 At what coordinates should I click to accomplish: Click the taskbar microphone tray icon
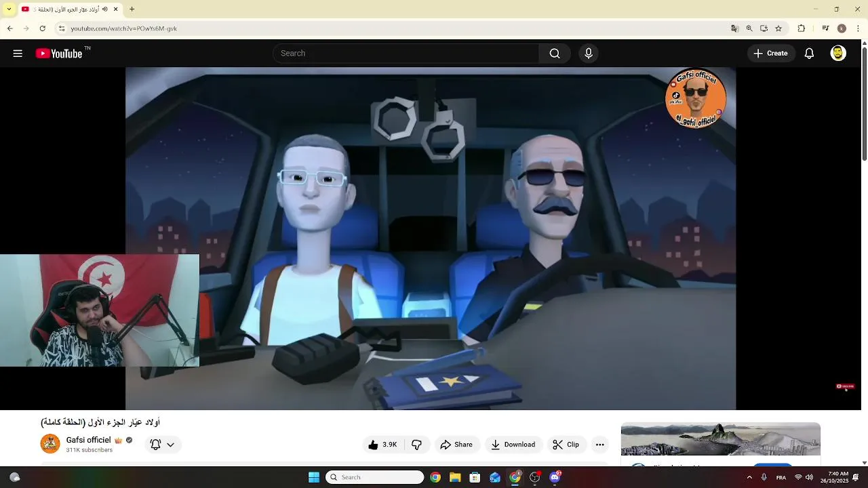click(764, 477)
